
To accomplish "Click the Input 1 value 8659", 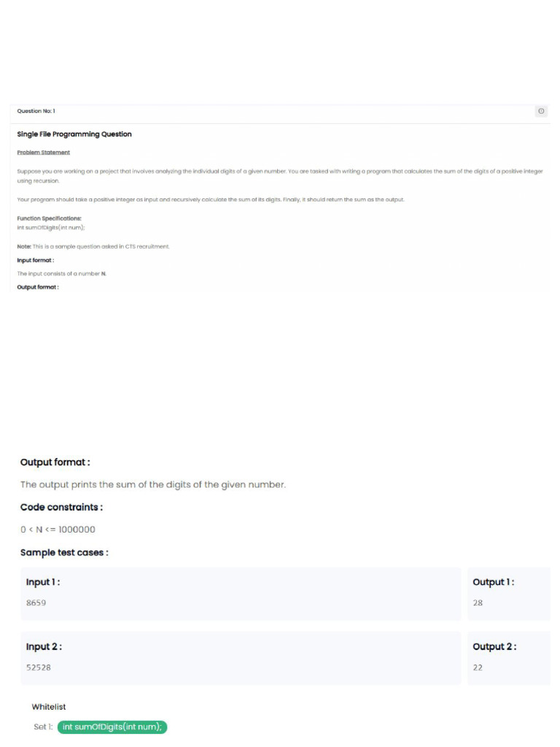I will point(36,603).
